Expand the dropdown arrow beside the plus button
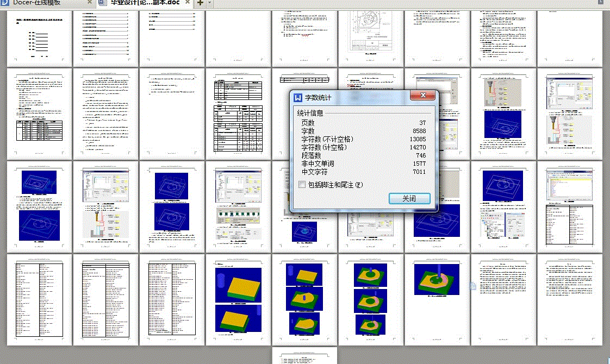 pos(209,3)
